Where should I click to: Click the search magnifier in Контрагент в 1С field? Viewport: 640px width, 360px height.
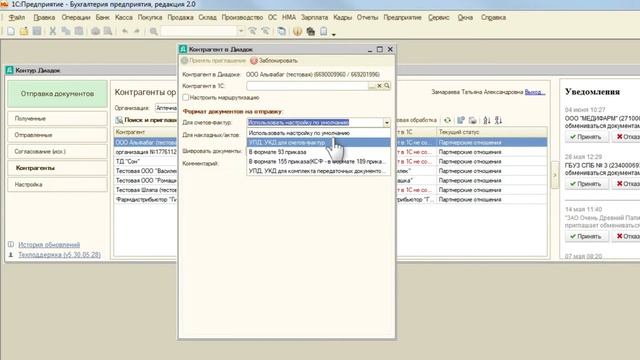coord(387,86)
